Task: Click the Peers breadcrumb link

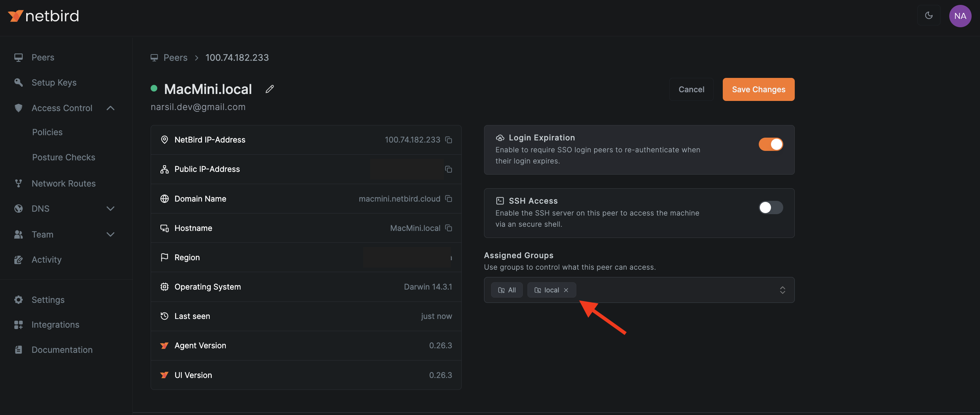Action: tap(175, 57)
